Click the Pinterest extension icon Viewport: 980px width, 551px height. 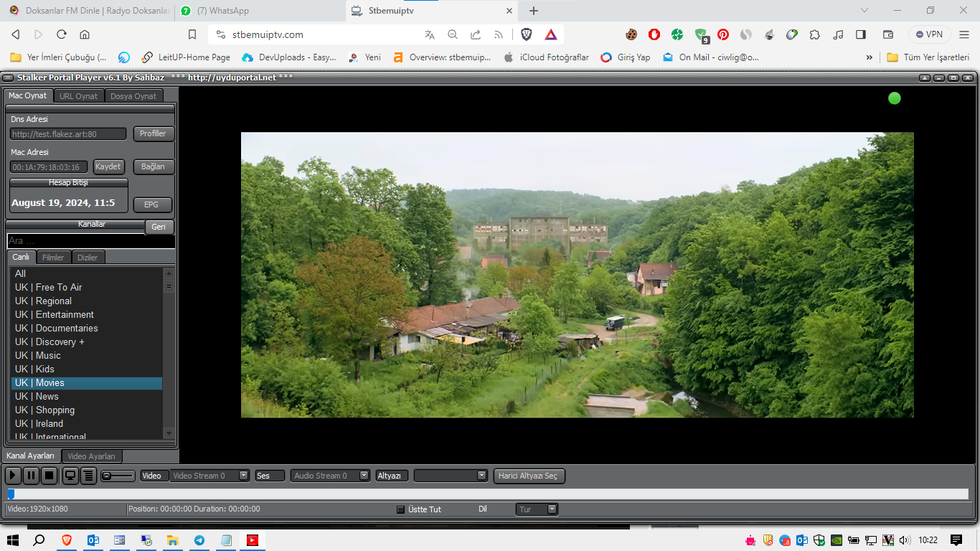pyautogui.click(x=723, y=34)
